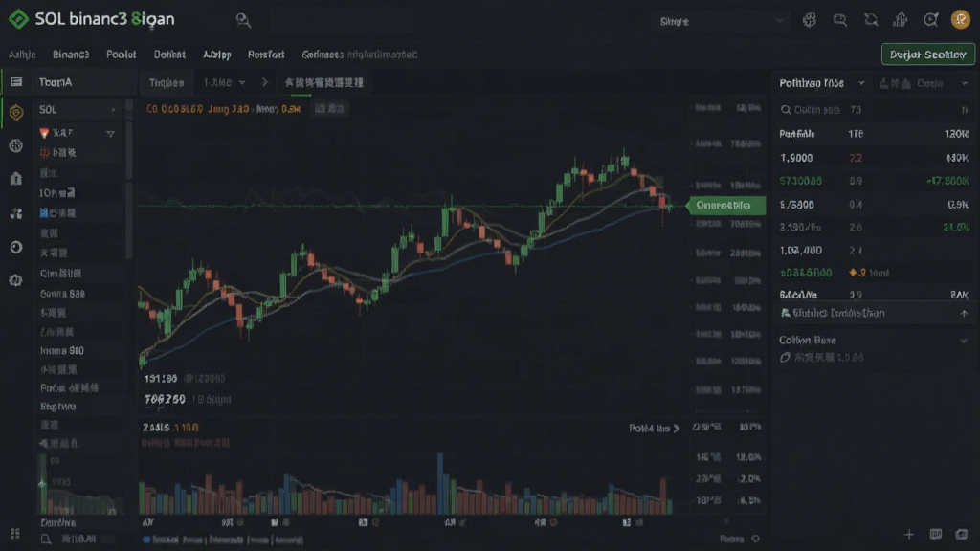Click the red shield icon under SOL
The image size is (980, 551).
(44, 133)
